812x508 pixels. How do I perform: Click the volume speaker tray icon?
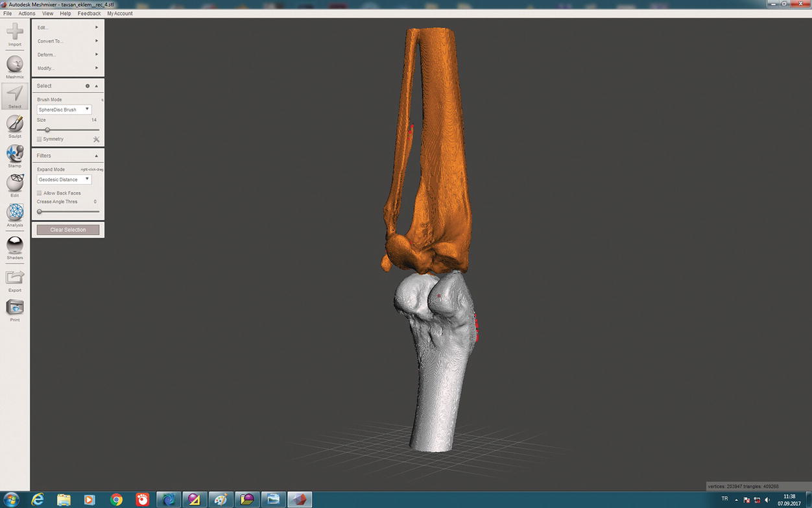click(x=767, y=500)
